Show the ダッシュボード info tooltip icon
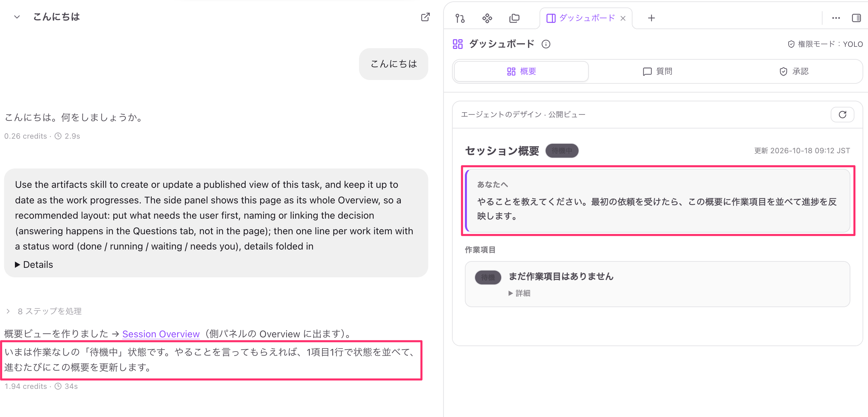The height and width of the screenshot is (417, 868). [546, 44]
